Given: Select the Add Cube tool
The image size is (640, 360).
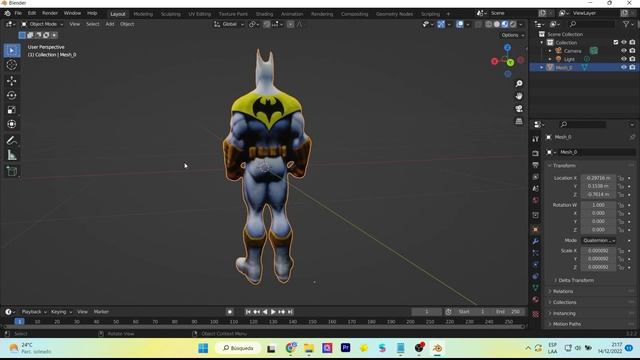Looking at the screenshot, I should (x=11, y=171).
